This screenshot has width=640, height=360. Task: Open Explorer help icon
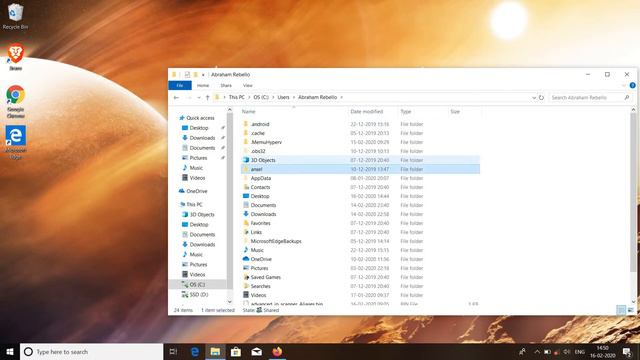(632, 85)
